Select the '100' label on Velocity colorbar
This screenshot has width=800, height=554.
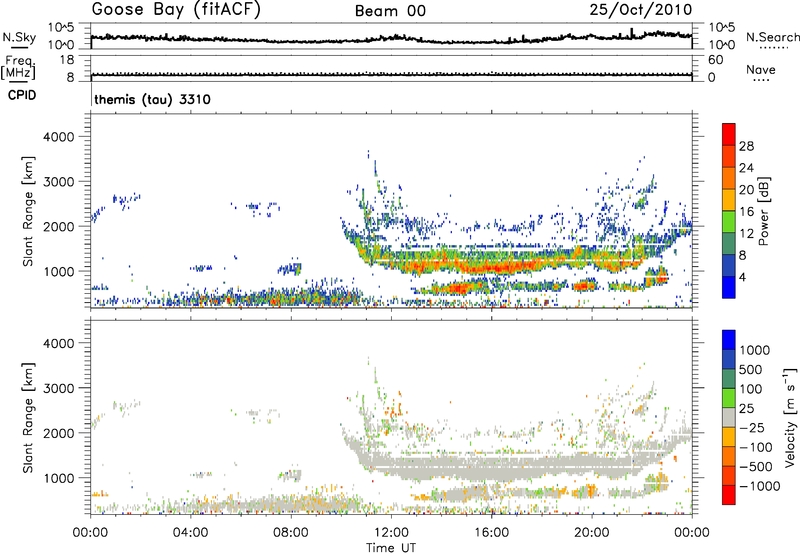click(753, 389)
